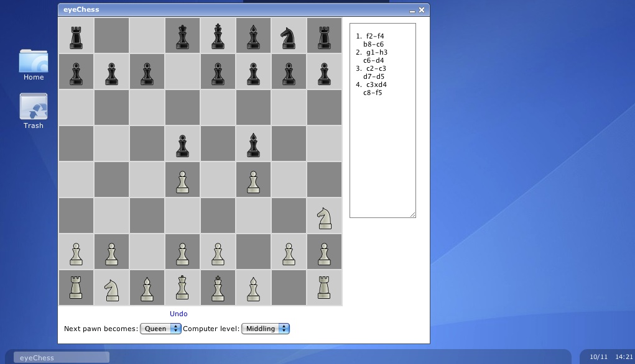
Task: Select the white queen on d1
Action: [x=182, y=288]
